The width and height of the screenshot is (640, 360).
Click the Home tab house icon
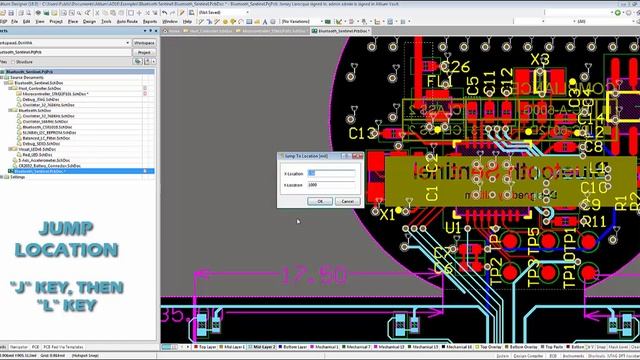point(165,31)
